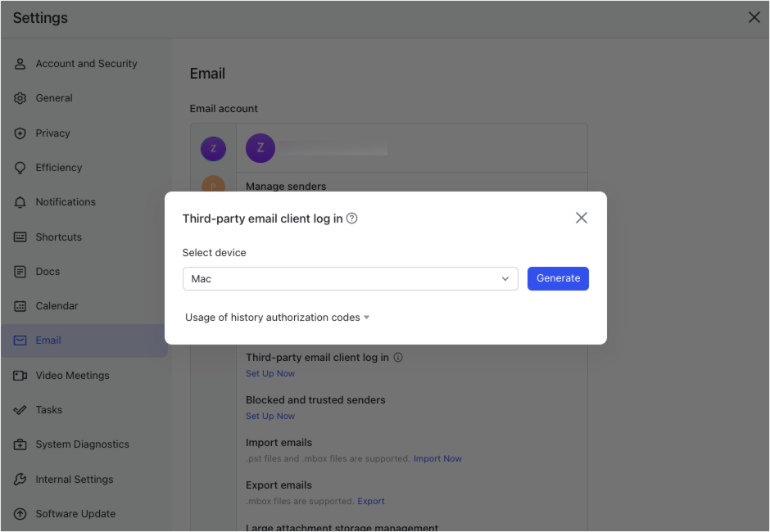Open the Docs settings section
Image resolution: width=770 pixels, height=532 pixels.
tap(48, 272)
